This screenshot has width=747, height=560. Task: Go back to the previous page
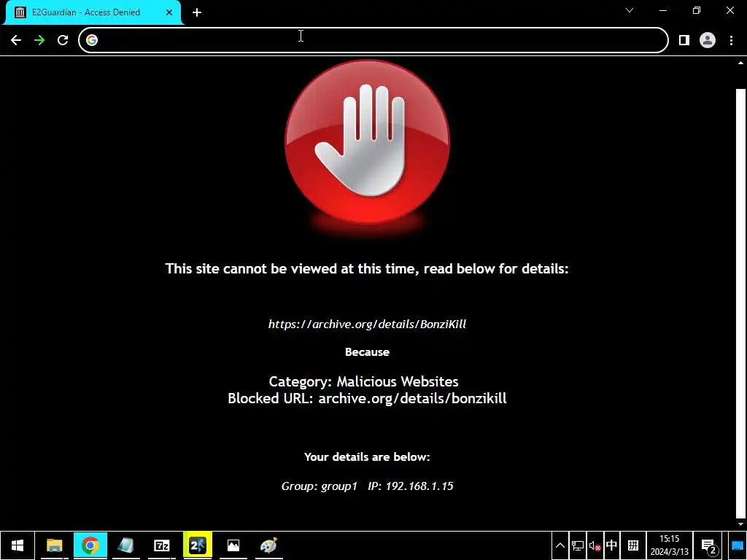[16, 40]
